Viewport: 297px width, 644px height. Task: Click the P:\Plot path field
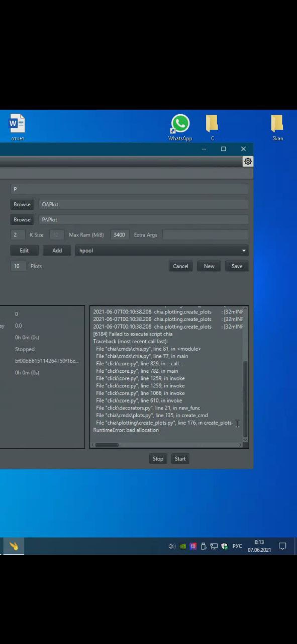(144, 219)
